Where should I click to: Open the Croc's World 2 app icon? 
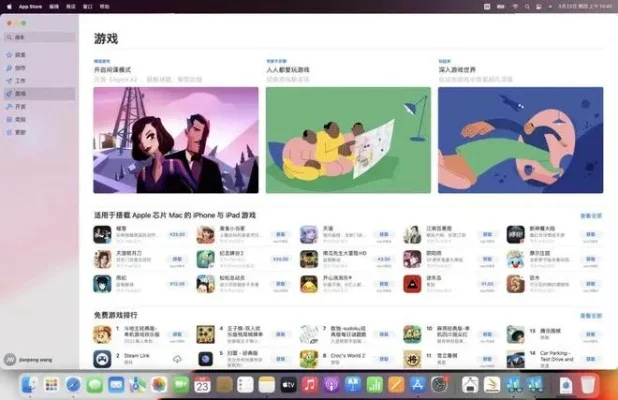(x=309, y=359)
